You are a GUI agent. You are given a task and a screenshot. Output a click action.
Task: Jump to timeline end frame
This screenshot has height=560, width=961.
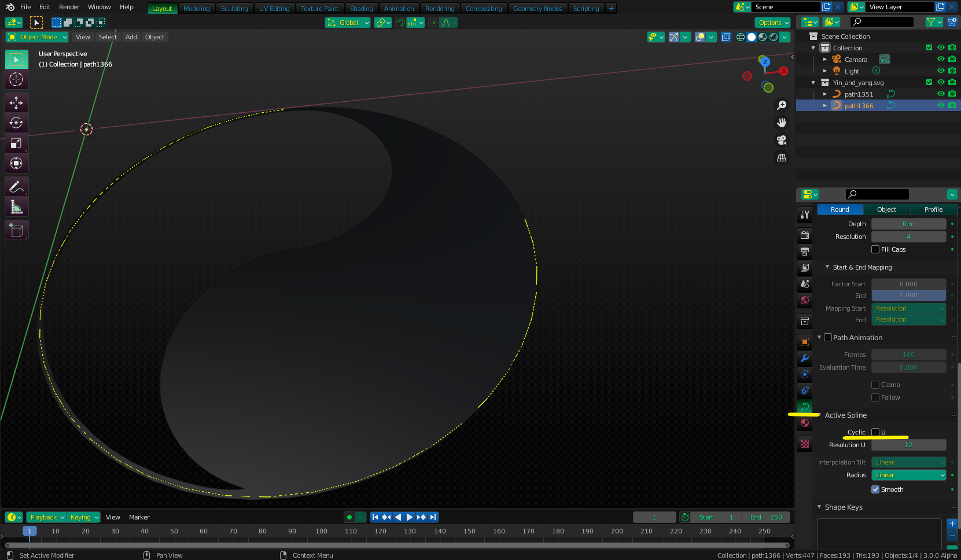pyautogui.click(x=433, y=517)
